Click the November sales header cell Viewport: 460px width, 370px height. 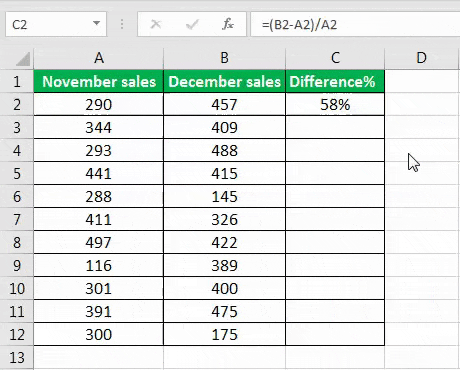tap(99, 81)
